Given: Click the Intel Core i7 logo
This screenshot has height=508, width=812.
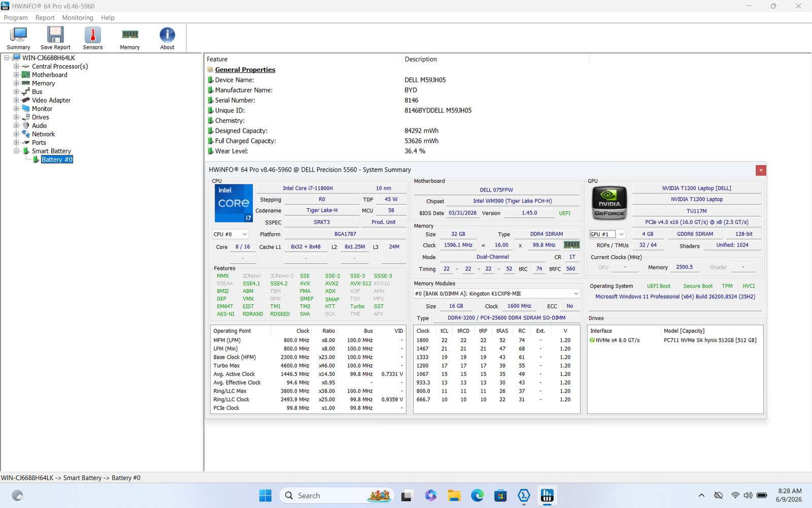Looking at the screenshot, I should tap(233, 203).
